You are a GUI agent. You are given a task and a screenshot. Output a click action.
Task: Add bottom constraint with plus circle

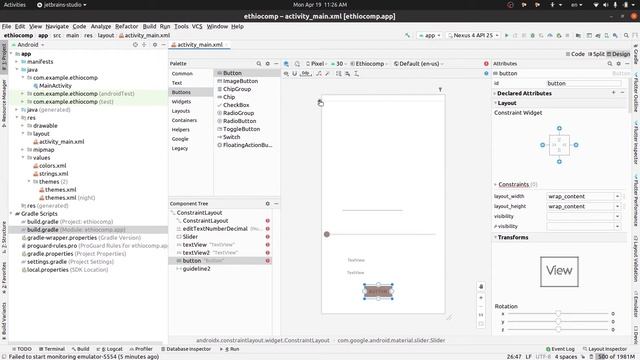(x=559, y=162)
